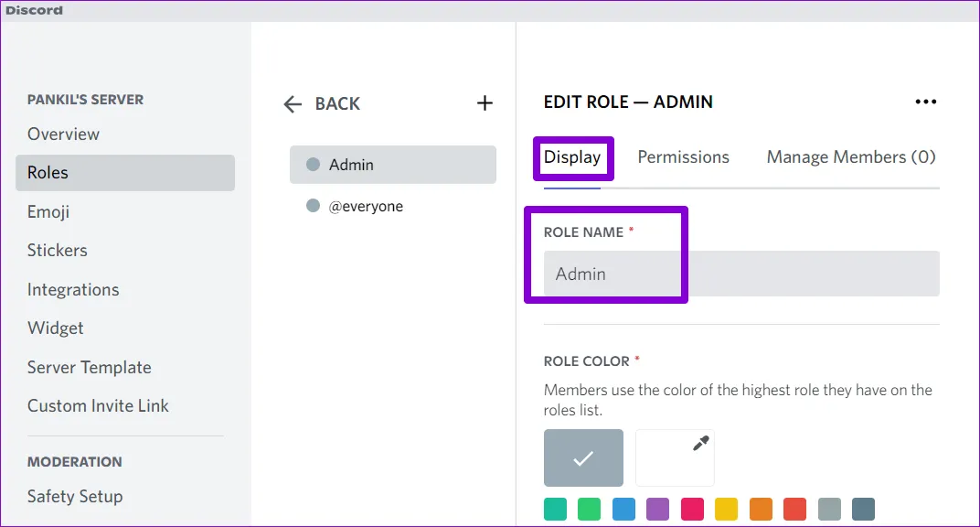Click the Role Name input field
This screenshot has width=980, height=527.
[740, 274]
